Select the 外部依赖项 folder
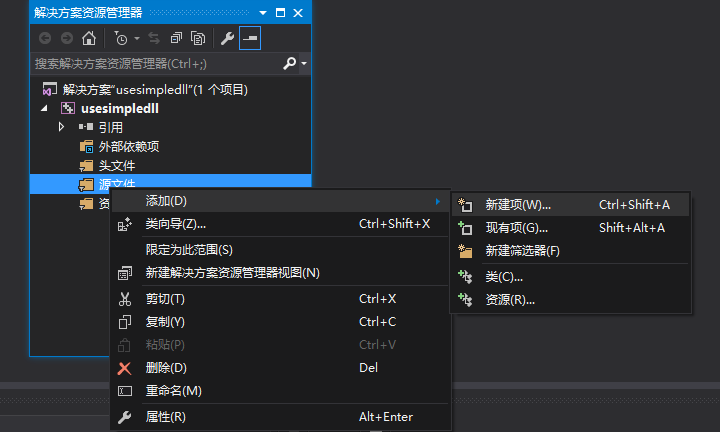The height and width of the screenshot is (432, 720). pyautogui.click(x=129, y=146)
